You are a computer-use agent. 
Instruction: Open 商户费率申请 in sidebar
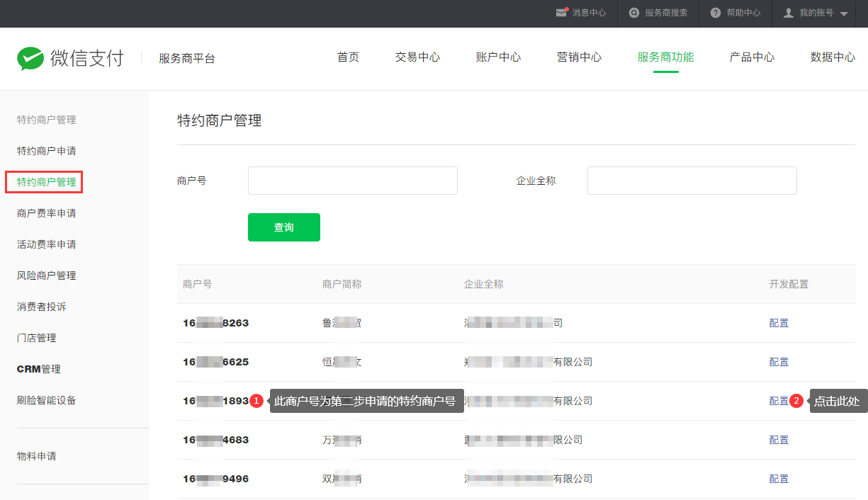pos(46,213)
